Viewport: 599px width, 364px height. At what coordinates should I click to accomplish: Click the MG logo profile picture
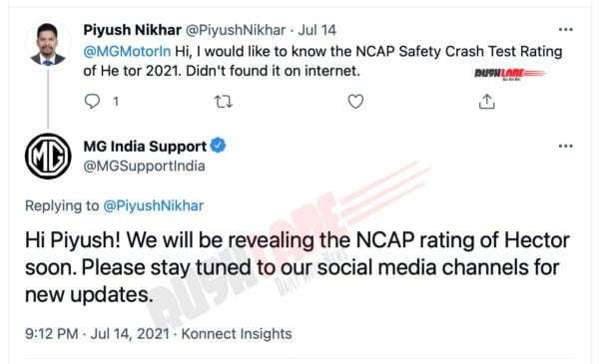click(x=48, y=156)
